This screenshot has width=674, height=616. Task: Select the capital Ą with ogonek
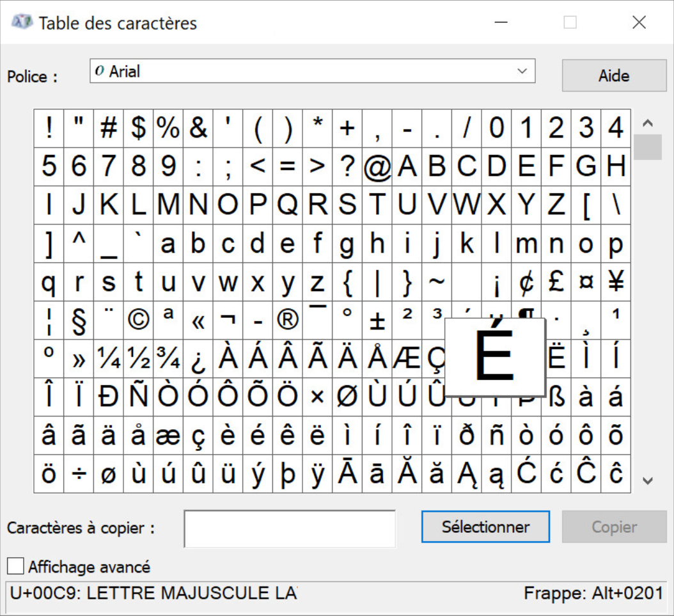pos(467,474)
